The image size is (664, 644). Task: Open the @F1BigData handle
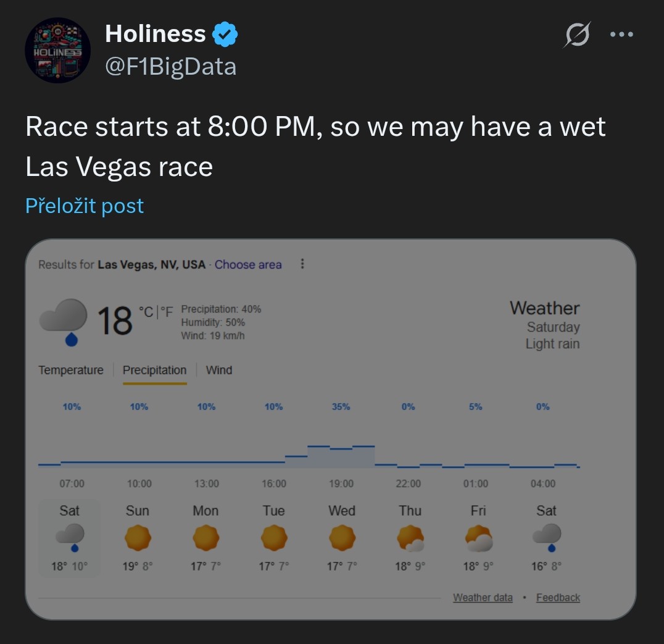pyautogui.click(x=171, y=67)
